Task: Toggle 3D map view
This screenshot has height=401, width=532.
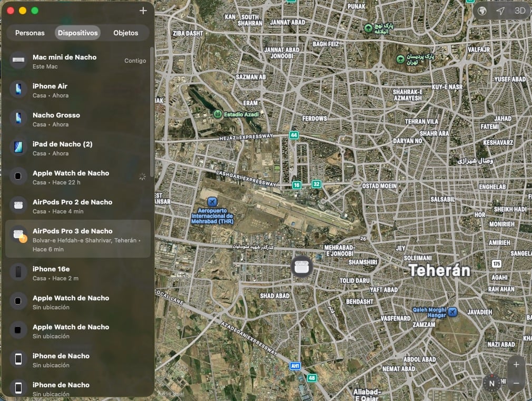Action: coord(520,11)
